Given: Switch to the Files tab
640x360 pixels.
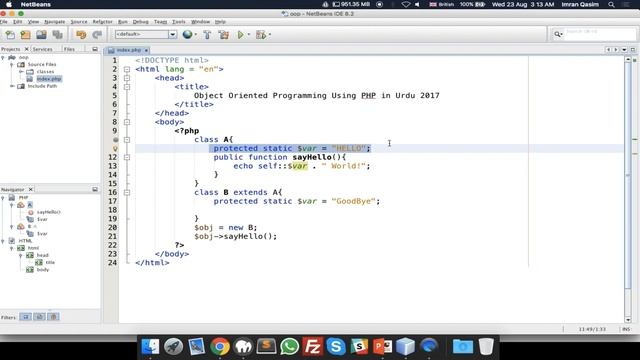Looking at the screenshot, I should click(69, 49).
